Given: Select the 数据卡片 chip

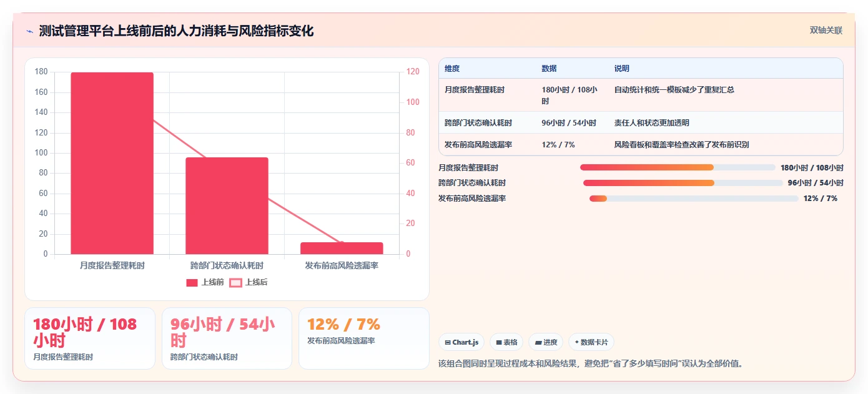Looking at the screenshot, I should 591,342.
